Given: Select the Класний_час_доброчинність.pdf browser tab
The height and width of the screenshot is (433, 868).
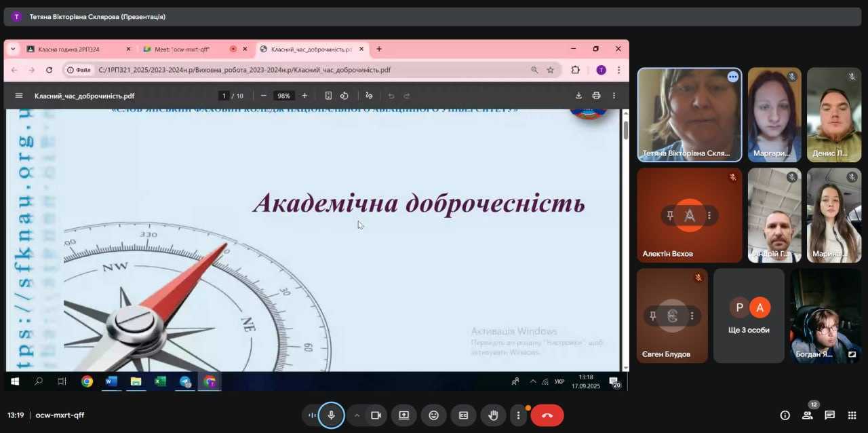Looking at the screenshot, I should point(312,49).
